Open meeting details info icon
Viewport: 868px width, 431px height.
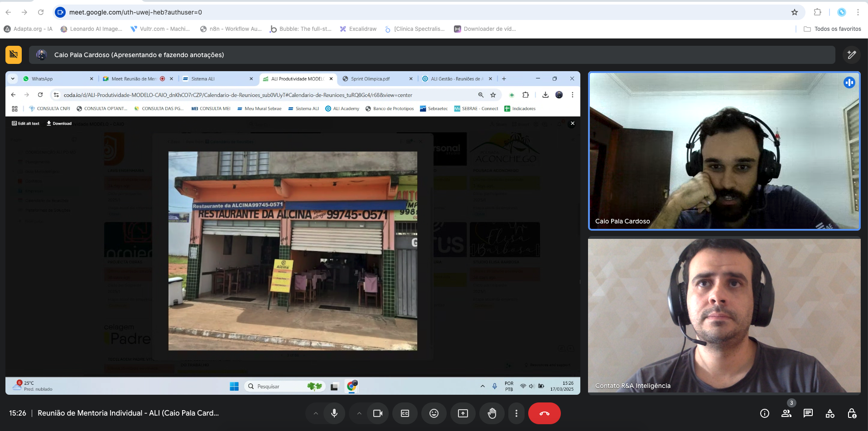[x=764, y=413]
